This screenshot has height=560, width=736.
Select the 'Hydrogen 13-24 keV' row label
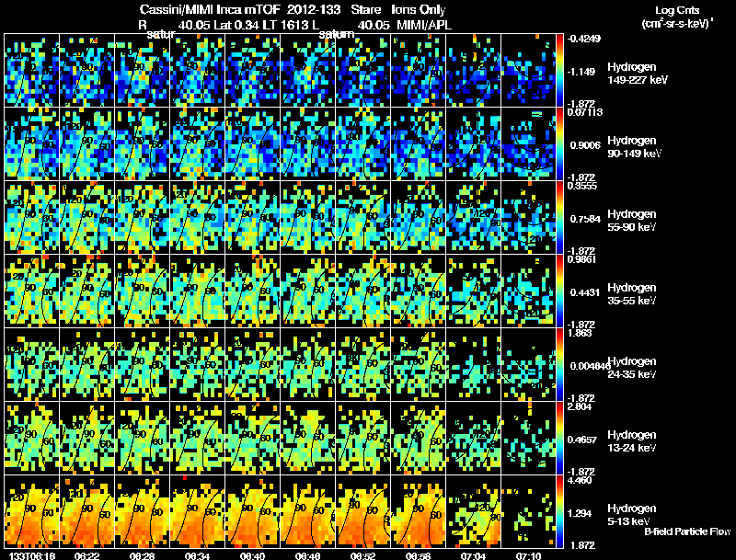click(x=632, y=441)
